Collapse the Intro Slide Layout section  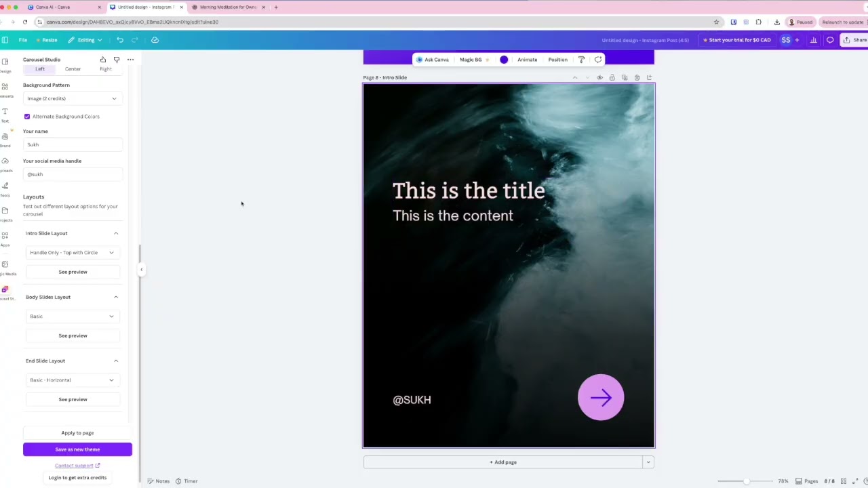[116, 233]
